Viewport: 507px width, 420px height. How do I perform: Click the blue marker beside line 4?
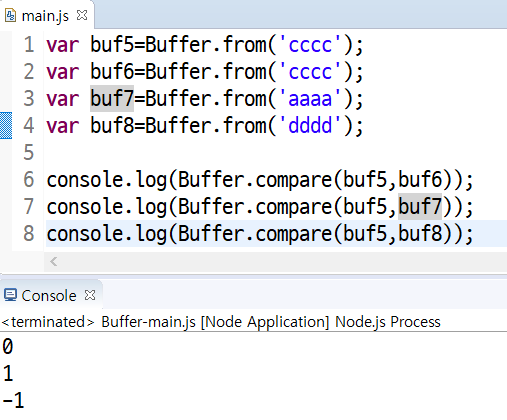tap(6, 125)
